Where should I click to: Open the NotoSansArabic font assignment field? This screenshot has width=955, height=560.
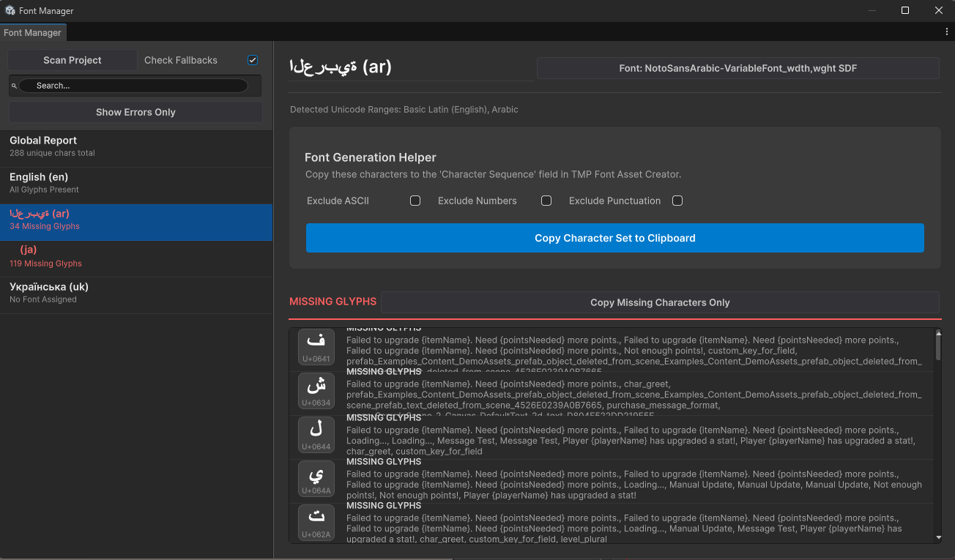click(738, 67)
